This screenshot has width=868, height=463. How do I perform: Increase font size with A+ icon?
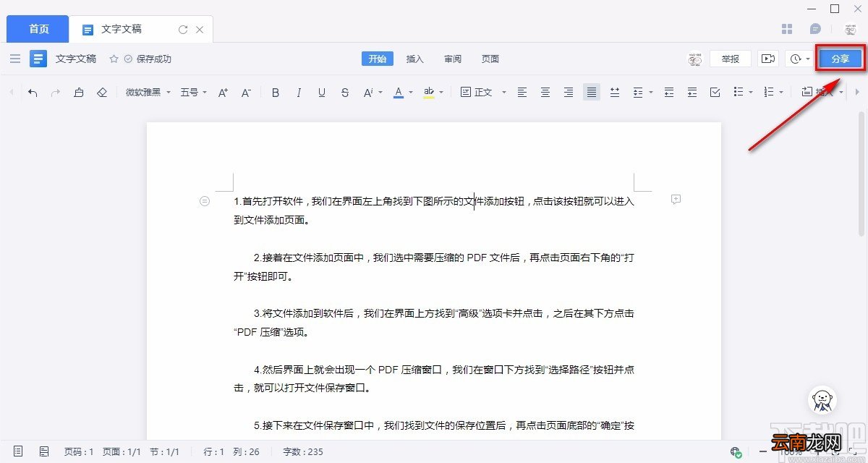[223, 93]
